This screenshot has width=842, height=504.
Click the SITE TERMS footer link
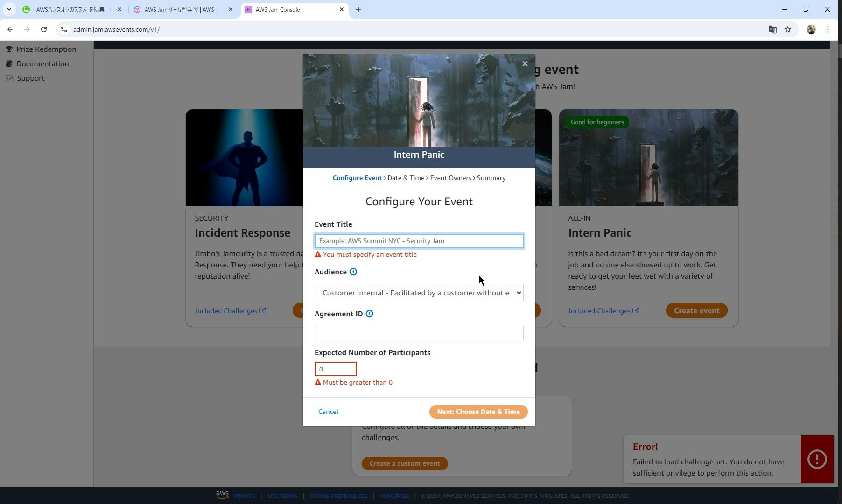coord(282,496)
